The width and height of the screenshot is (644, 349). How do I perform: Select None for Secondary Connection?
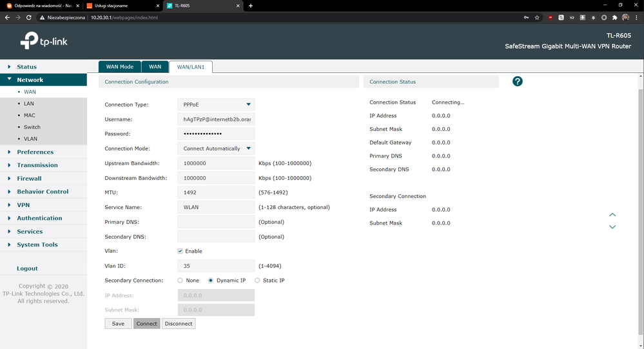(181, 281)
